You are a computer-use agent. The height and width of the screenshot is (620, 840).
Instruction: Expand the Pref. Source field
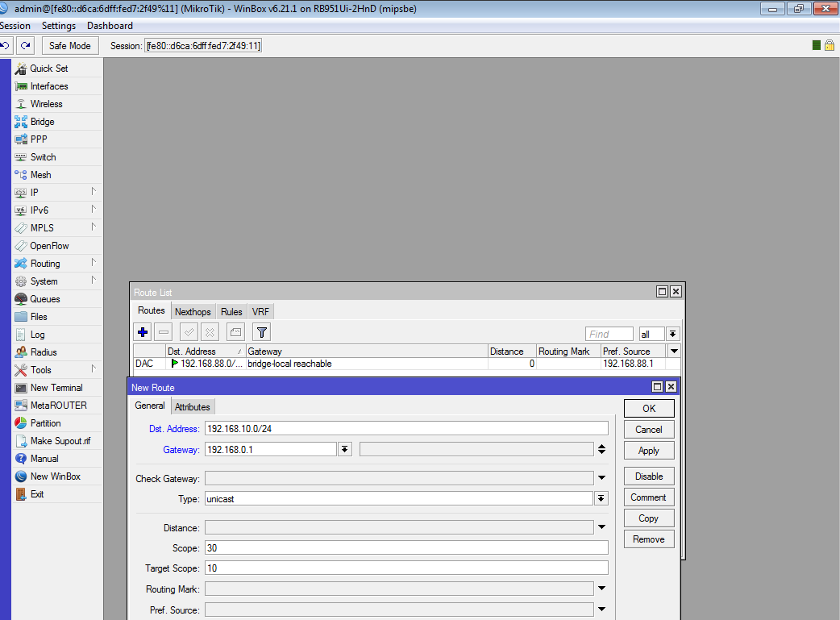601,610
